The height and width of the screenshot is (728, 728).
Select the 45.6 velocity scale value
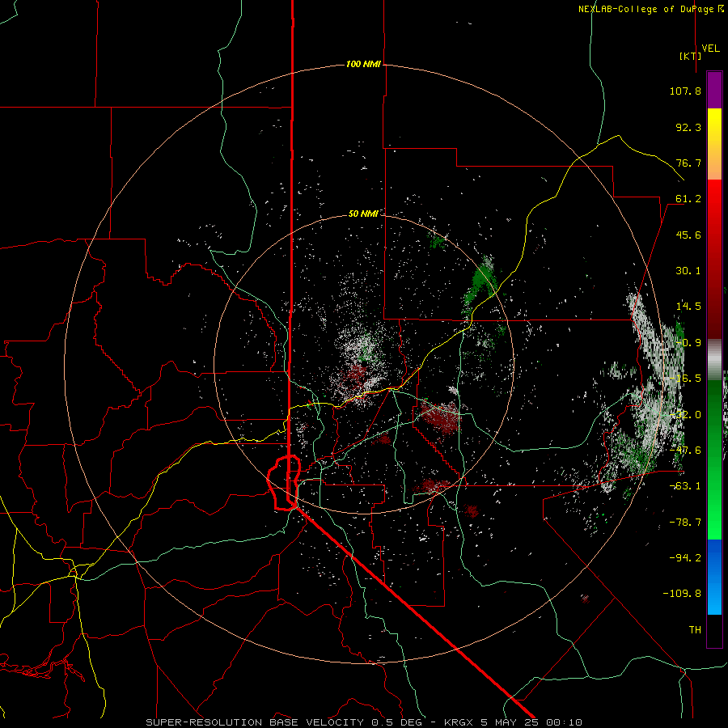(x=688, y=235)
